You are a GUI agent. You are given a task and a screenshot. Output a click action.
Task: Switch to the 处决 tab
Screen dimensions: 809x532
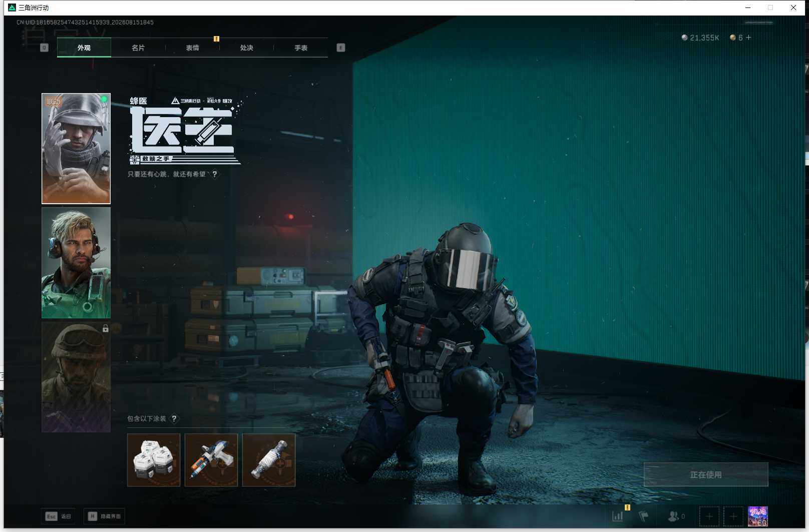pyautogui.click(x=246, y=48)
